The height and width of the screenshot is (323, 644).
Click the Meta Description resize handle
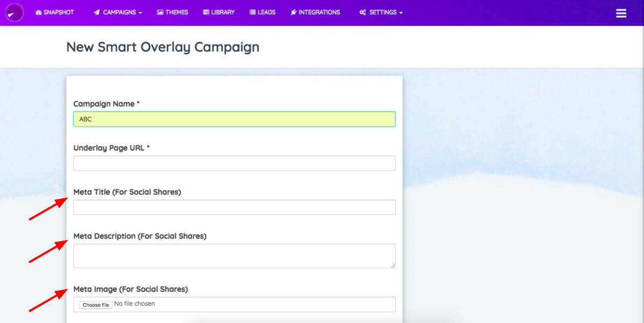coord(393,265)
